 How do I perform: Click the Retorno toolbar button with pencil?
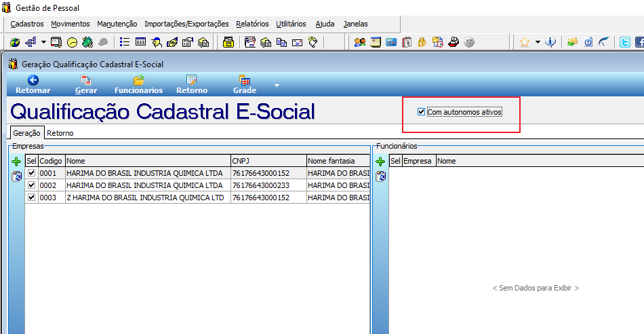(x=192, y=84)
